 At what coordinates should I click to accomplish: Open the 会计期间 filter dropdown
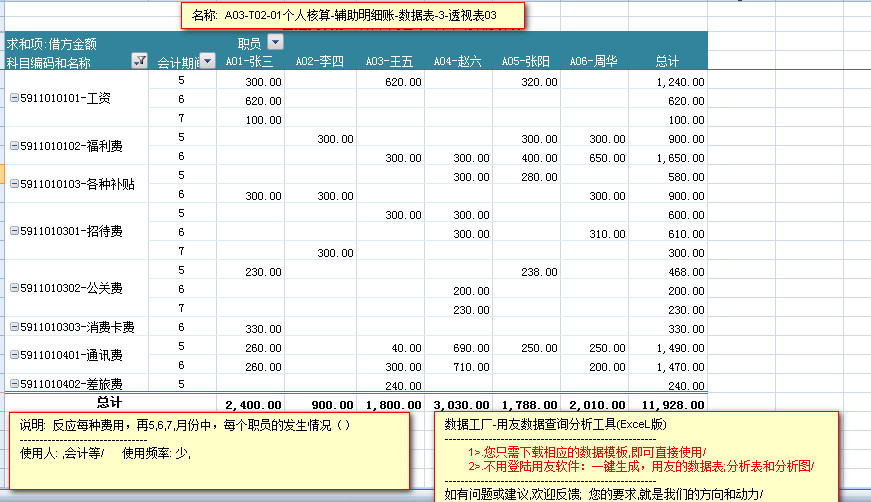click(207, 62)
